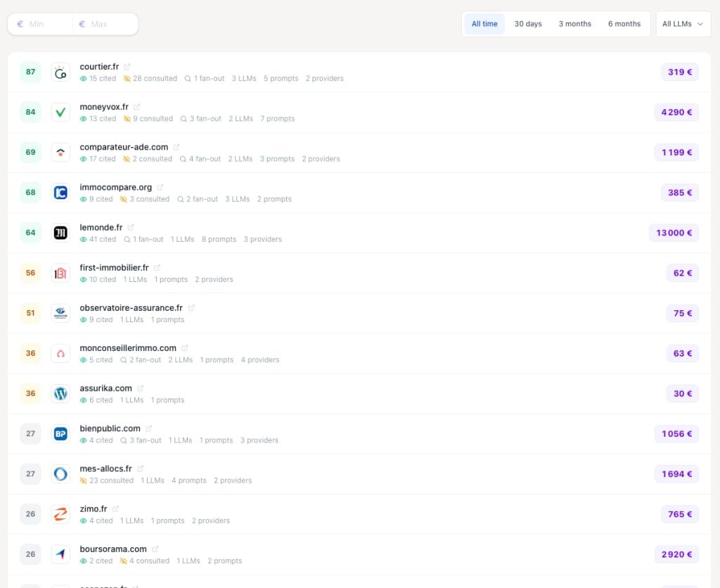Click "2 providers" under zimo.fr

coord(211,520)
